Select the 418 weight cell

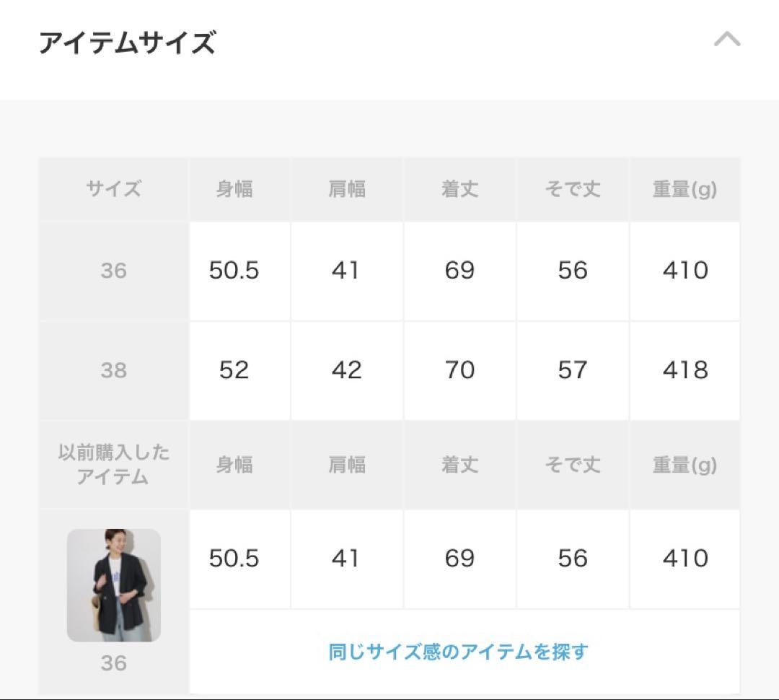pyautogui.click(x=685, y=370)
